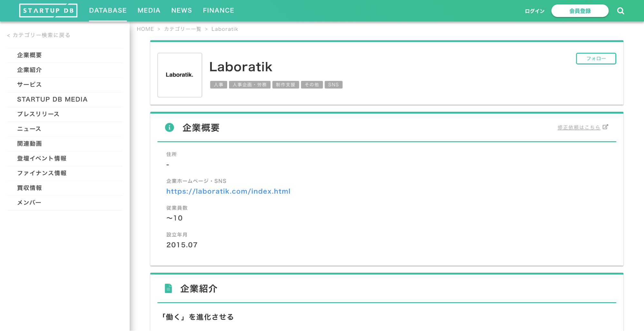Jump to 買収情報 in the sidebar

[65, 188]
